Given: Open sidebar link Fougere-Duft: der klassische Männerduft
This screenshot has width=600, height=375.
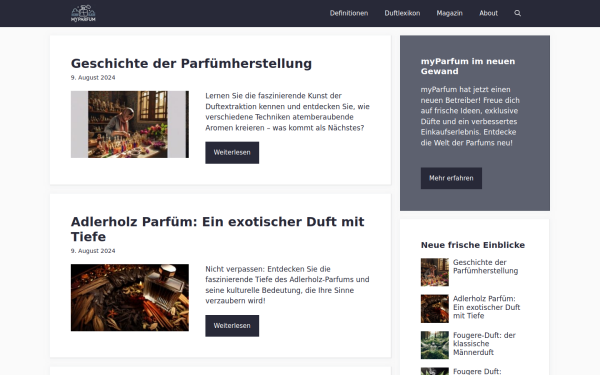Looking at the screenshot, I should (484, 344).
